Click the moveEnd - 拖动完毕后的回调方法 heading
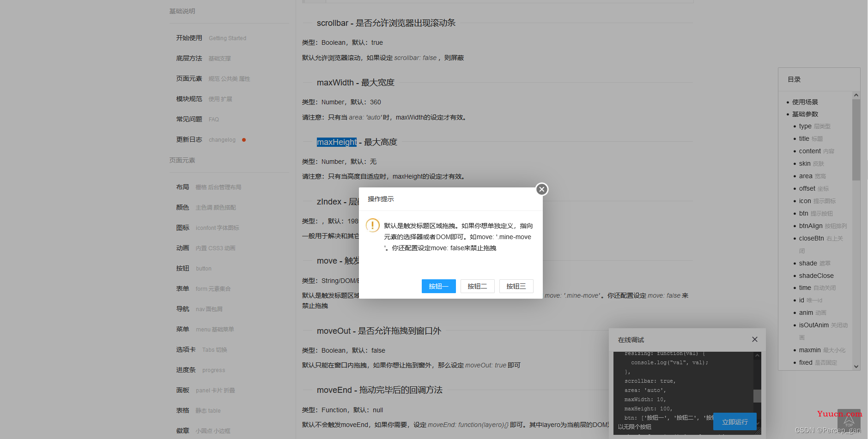This screenshot has width=868, height=439. [380, 390]
